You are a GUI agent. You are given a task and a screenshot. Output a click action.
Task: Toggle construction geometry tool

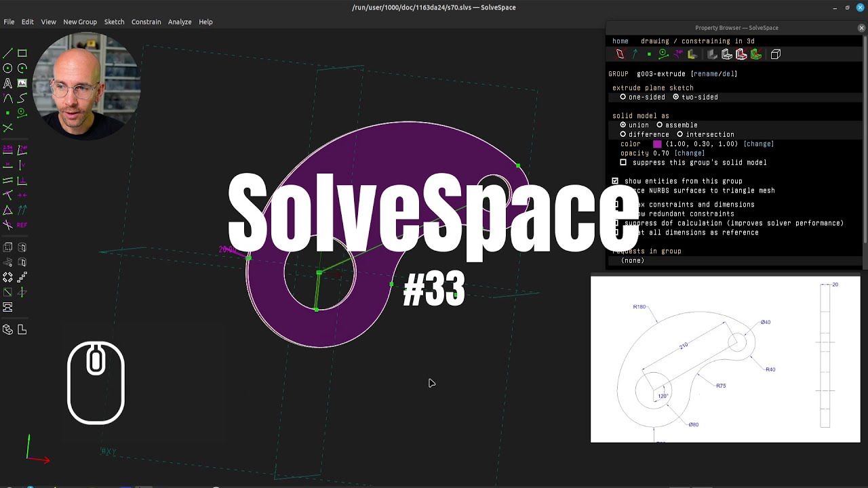tap(22, 113)
